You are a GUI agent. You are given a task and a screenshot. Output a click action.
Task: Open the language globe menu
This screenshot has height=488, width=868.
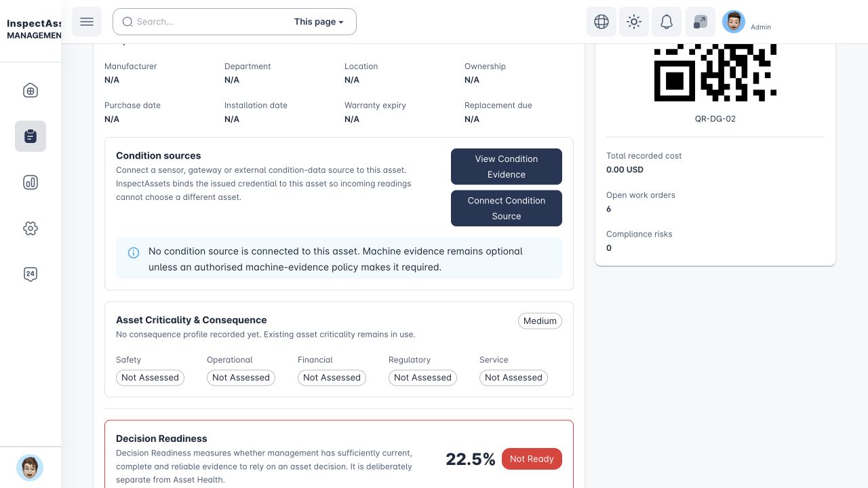coord(601,22)
